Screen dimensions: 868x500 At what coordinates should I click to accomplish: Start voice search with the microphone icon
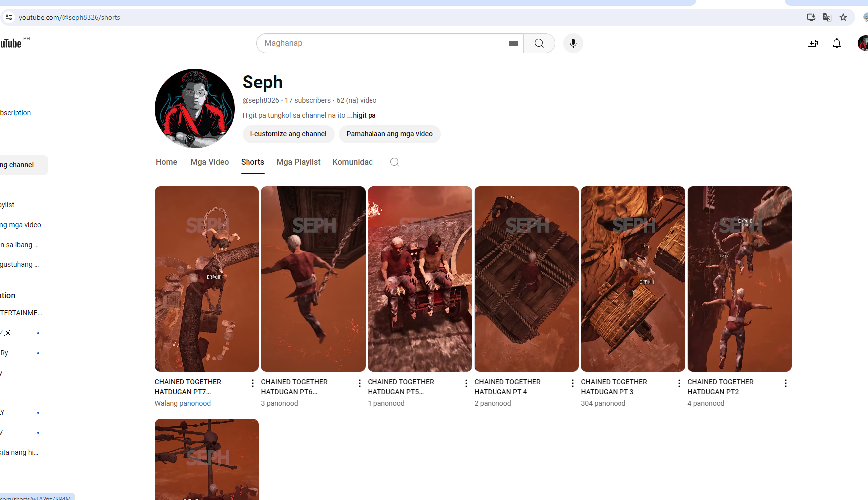(x=573, y=43)
